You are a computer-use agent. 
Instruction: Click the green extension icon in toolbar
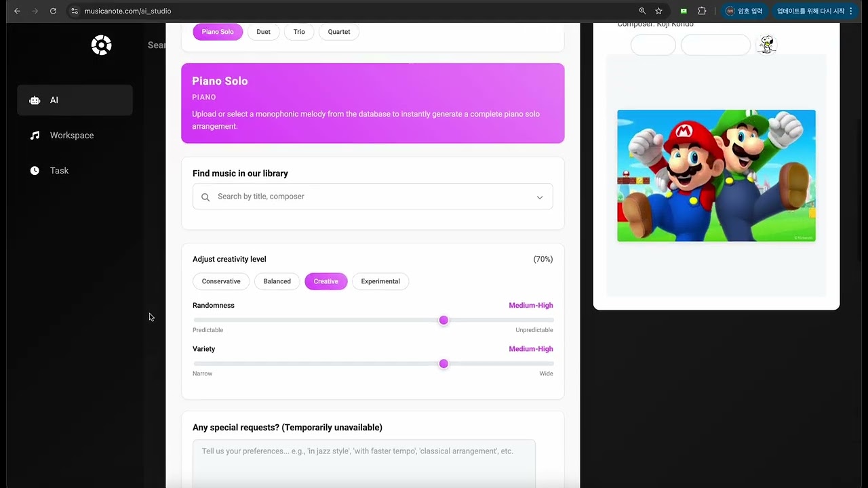point(684,11)
